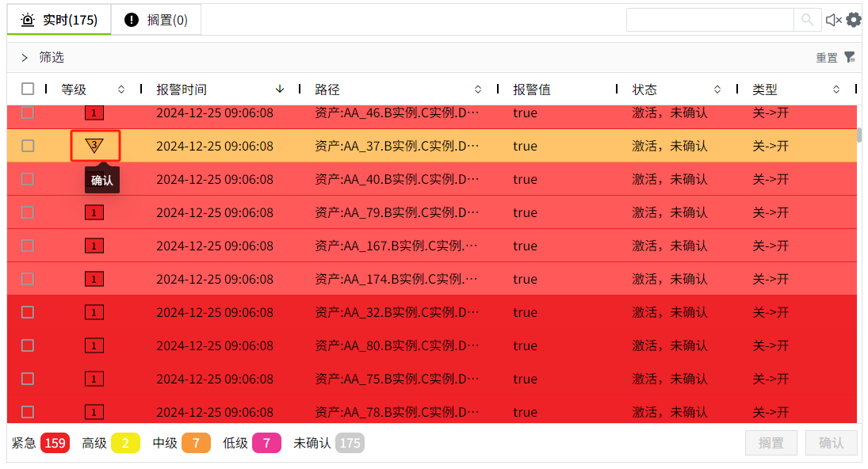Select the AA_79 row checkbox

point(28,212)
